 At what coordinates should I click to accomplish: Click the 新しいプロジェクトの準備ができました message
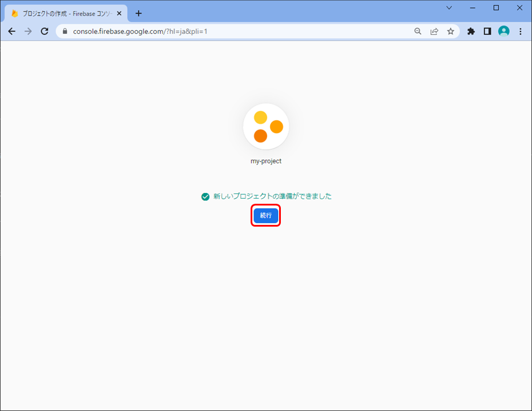click(x=272, y=196)
